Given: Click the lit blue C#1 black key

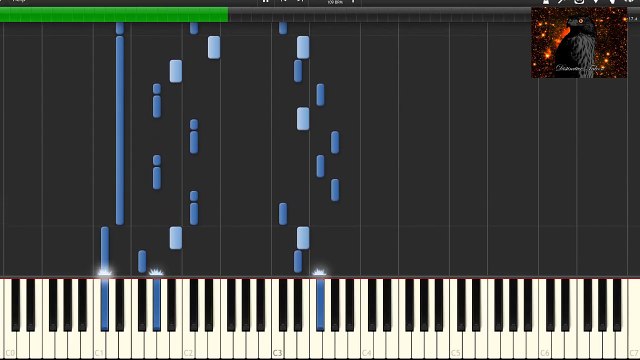Looking at the screenshot, I should 105,304.
